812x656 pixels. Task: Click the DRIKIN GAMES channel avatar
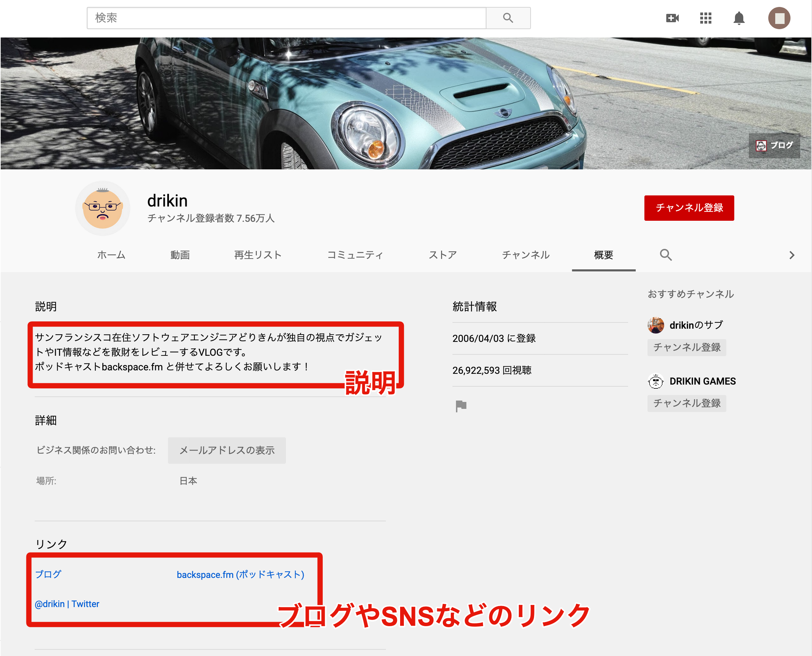[x=655, y=381]
